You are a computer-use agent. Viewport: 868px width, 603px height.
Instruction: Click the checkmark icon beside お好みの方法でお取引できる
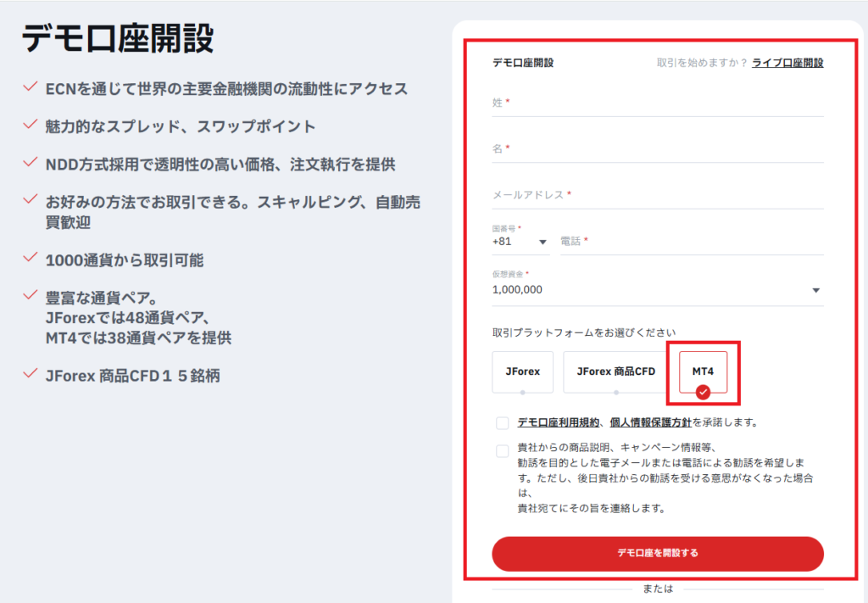click(31, 199)
